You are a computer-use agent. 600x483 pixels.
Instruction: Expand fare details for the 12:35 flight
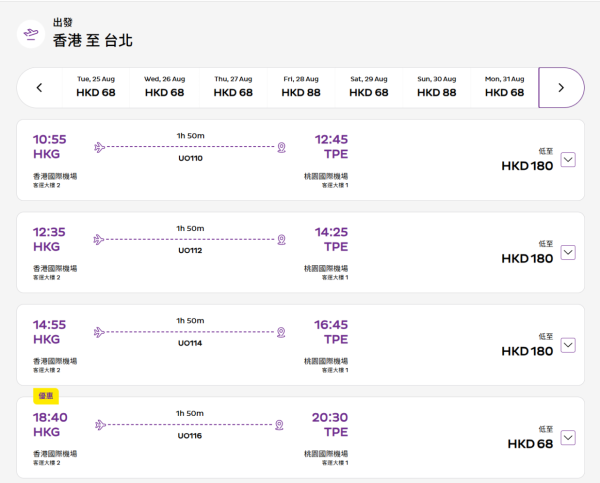[568, 252]
